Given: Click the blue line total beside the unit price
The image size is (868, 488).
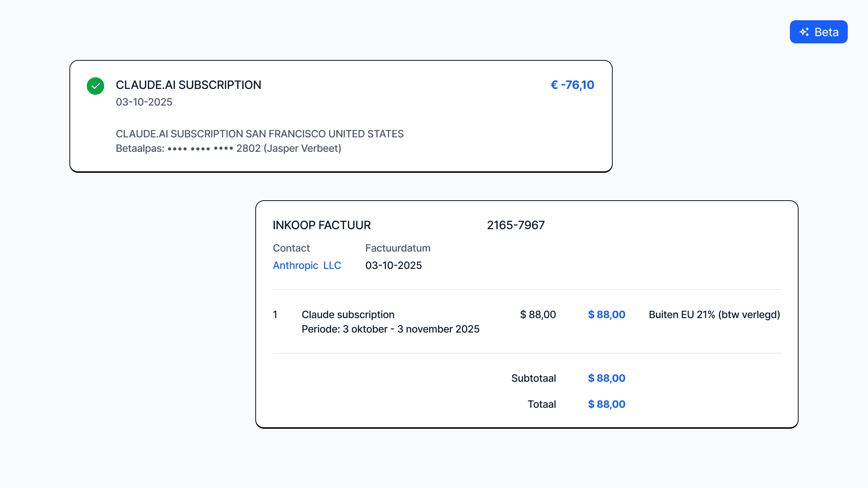Looking at the screenshot, I should click(x=607, y=314).
